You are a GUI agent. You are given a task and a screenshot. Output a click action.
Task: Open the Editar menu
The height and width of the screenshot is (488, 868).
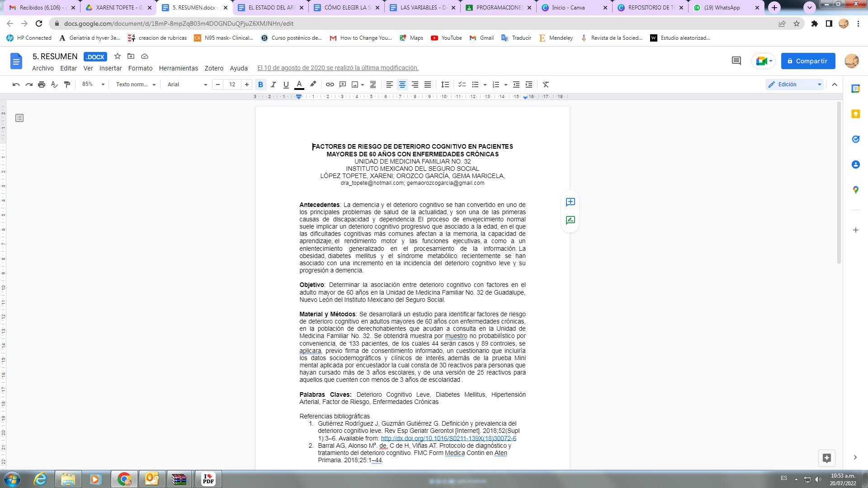coord(69,68)
